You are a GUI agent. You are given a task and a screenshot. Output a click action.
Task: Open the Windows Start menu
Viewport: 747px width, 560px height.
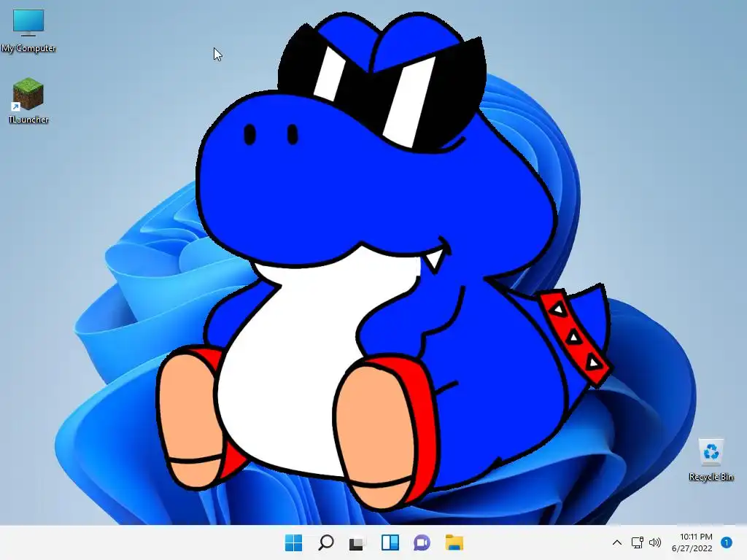click(293, 542)
